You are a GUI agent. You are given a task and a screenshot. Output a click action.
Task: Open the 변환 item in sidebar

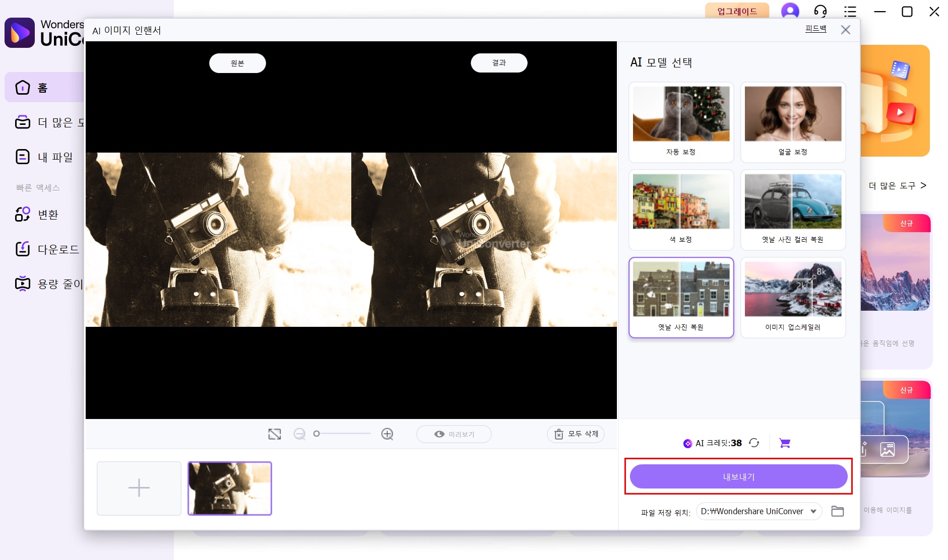pos(47,215)
